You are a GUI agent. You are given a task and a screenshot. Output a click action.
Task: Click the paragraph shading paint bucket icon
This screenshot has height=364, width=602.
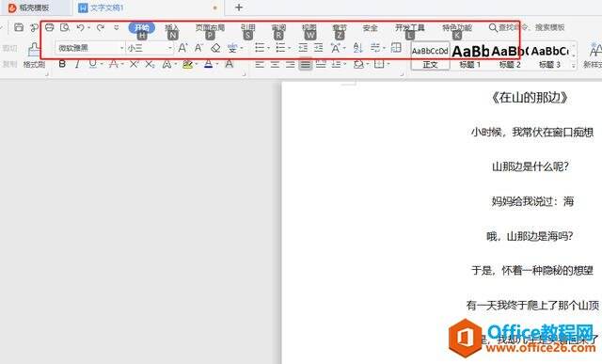click(358, 65)
